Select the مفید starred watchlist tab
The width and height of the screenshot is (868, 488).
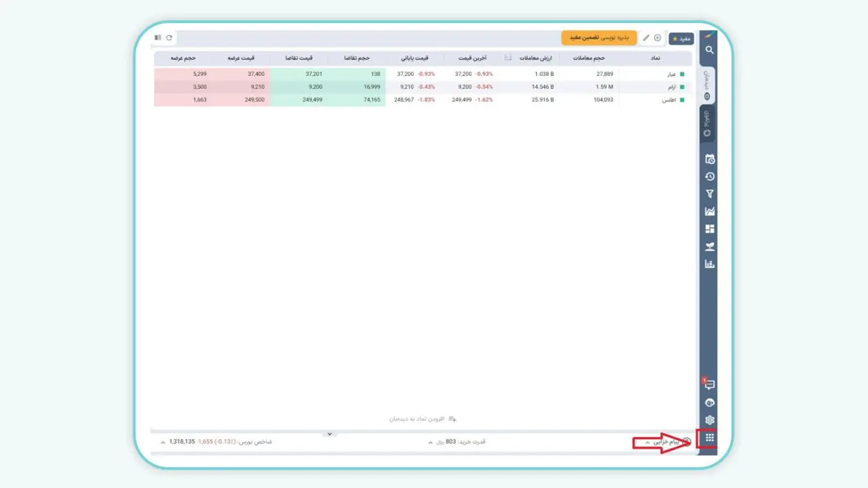pyautogui.click(x=680, y=39)
